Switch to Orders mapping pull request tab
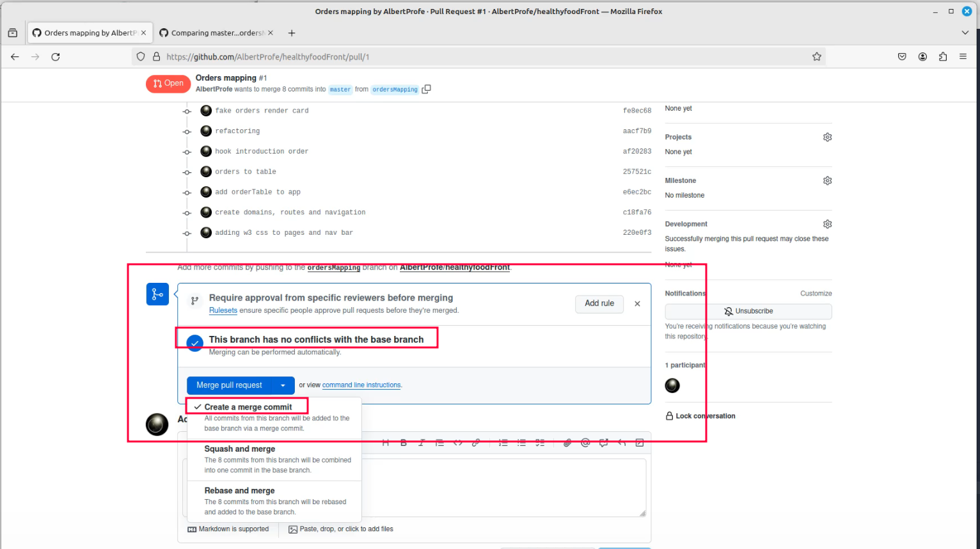The width and height of the screenshot is (980, 549). pos(89,33)
